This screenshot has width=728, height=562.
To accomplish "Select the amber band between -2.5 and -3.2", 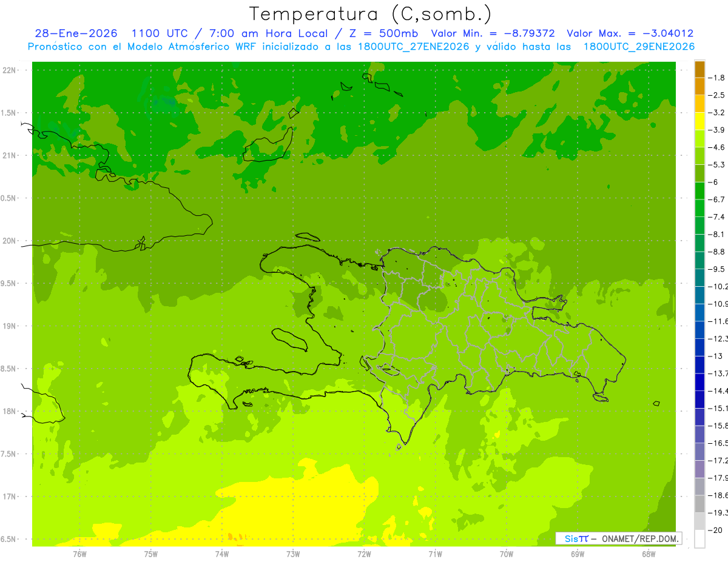I will tap(699, 104).
